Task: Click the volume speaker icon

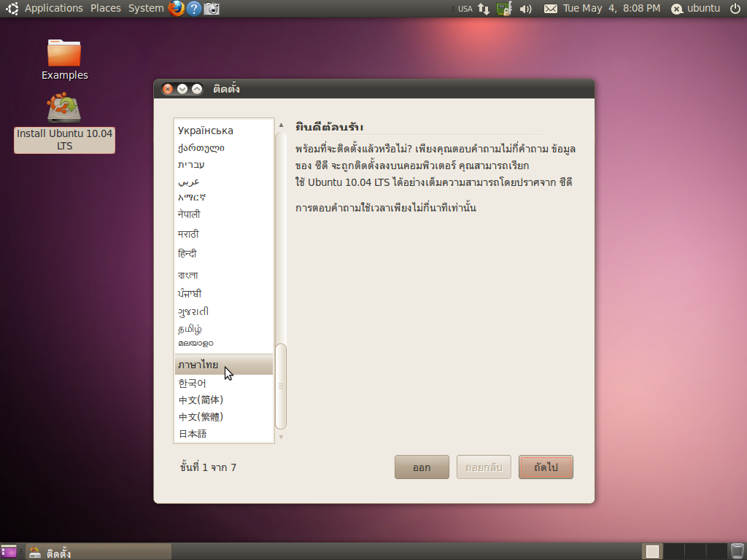Action: click(x=525, y=9)
